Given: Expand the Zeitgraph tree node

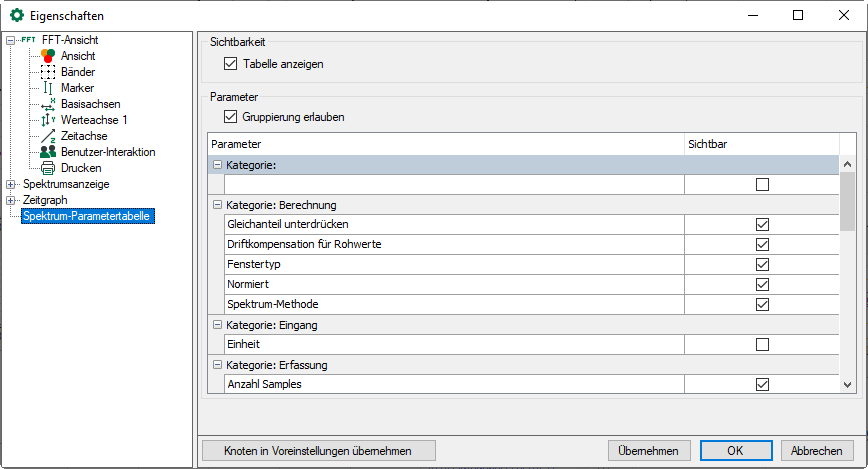Looking at the screenshot, I should pos(11,200).
